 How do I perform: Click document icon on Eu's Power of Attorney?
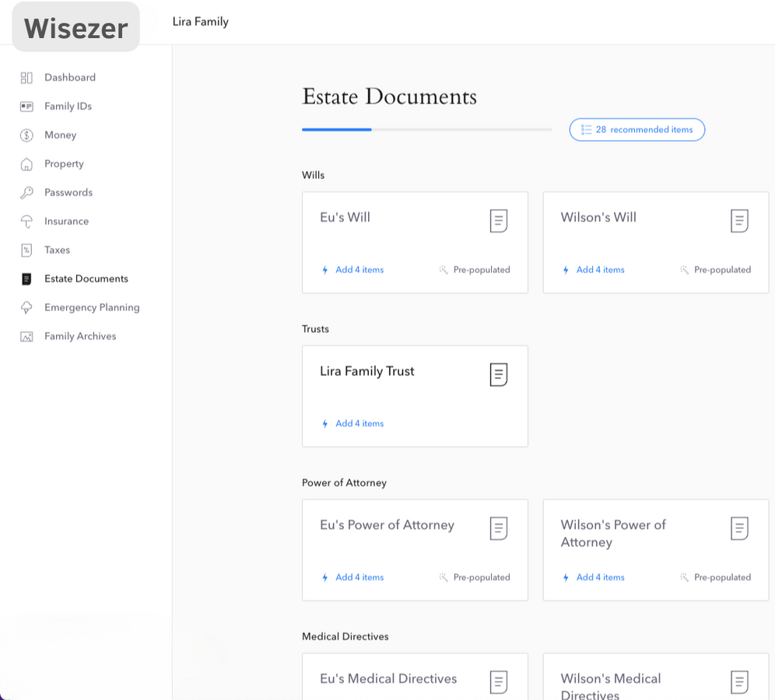pyautogui.click(x=498, y=528)
